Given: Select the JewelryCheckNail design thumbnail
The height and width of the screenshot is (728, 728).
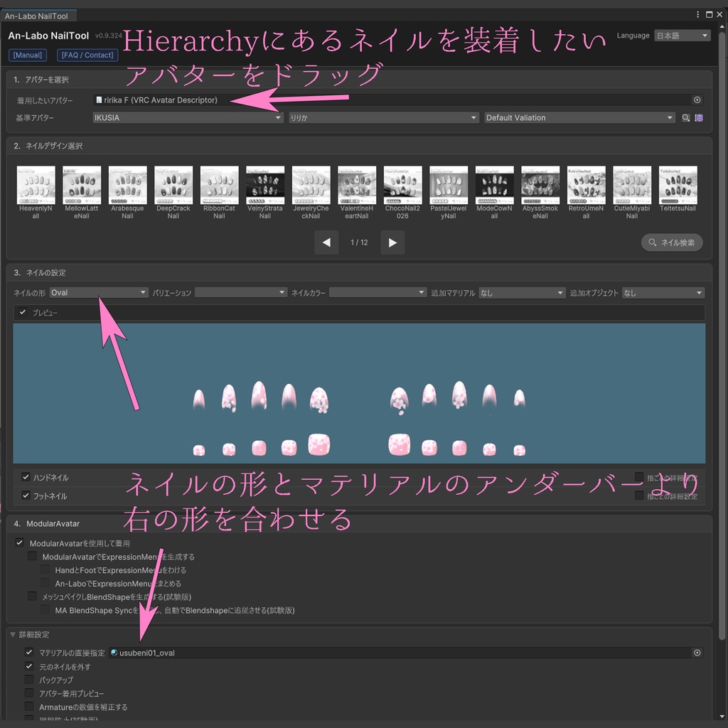Looking at the screenshot, I should click(x=311, y=186).
